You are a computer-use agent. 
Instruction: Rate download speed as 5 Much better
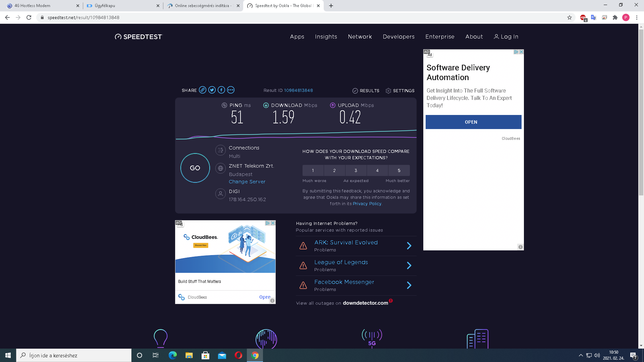399,171
